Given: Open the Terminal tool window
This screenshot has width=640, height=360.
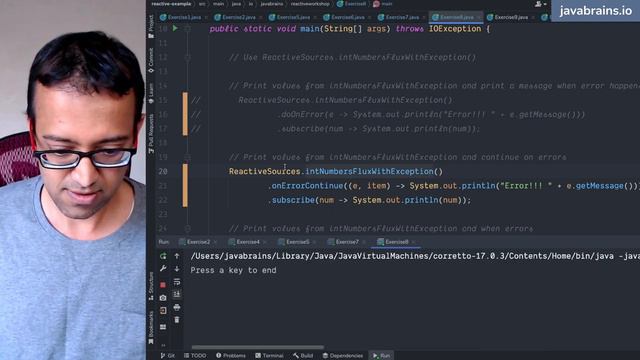Looking at the screenshot, I should [269, 356].
